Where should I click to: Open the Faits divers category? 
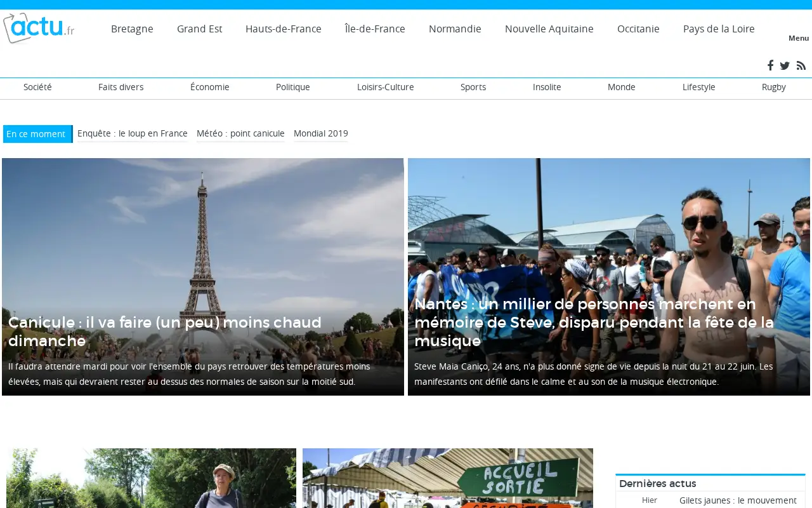[121, 87]
